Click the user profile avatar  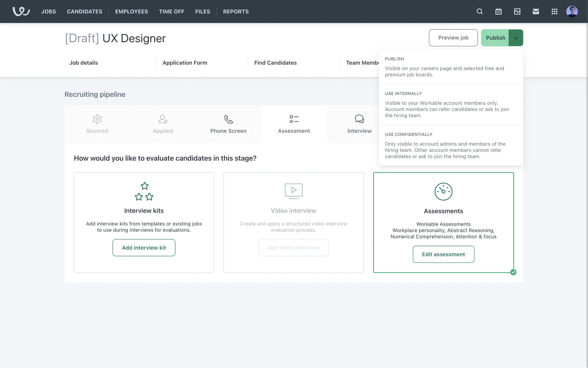[x=572, y=11]
